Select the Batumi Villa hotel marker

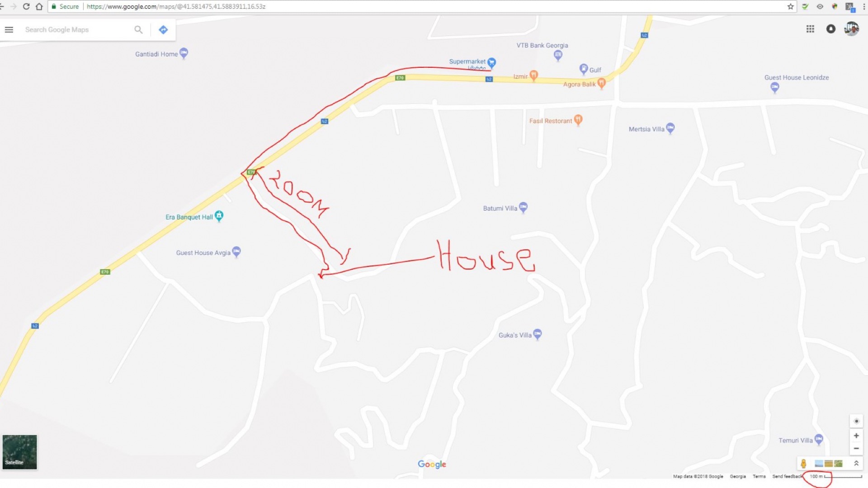click(523, 207)
